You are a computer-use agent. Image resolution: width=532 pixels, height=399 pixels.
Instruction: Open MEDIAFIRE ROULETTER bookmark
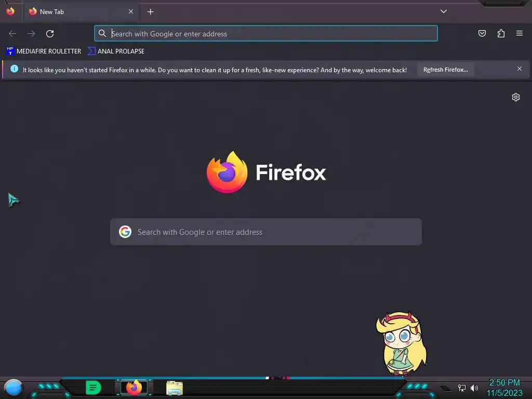tap(44, 51)
